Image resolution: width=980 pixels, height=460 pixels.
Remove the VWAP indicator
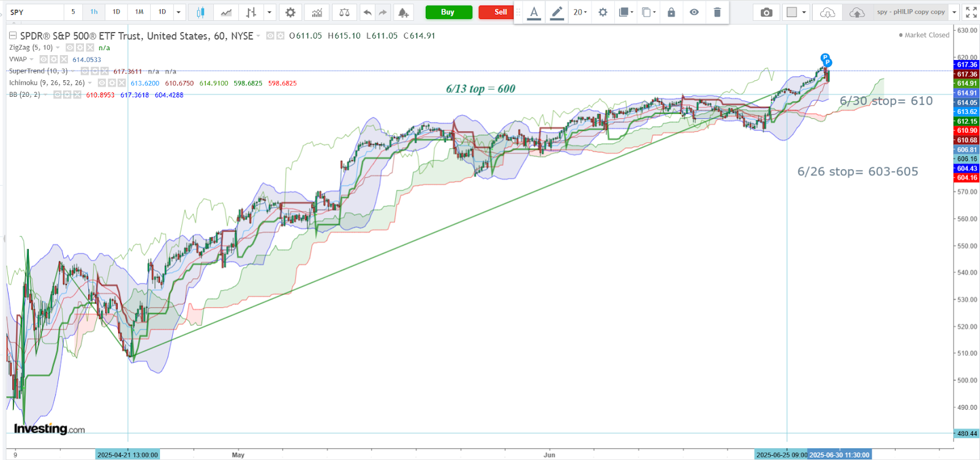click(x=64, y=59)
